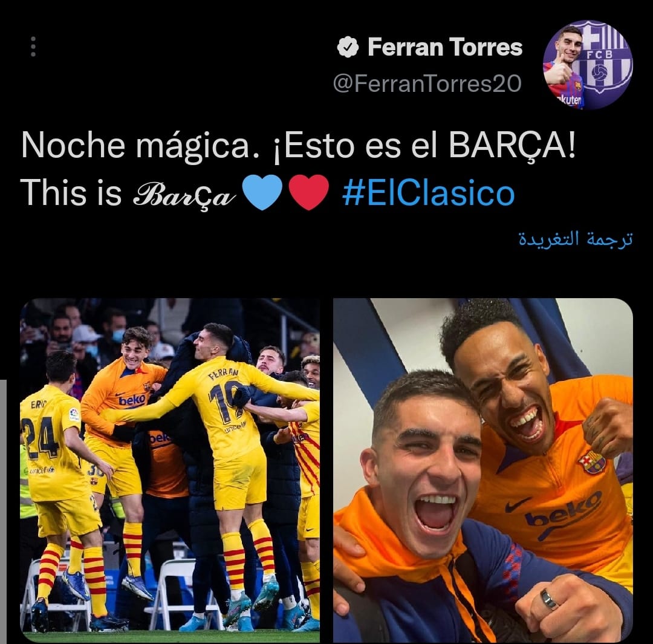Open Ferran Torres profile avatar
Image resolution: width=653 pixels, height=644 pixels.
[x=588, y=65]
